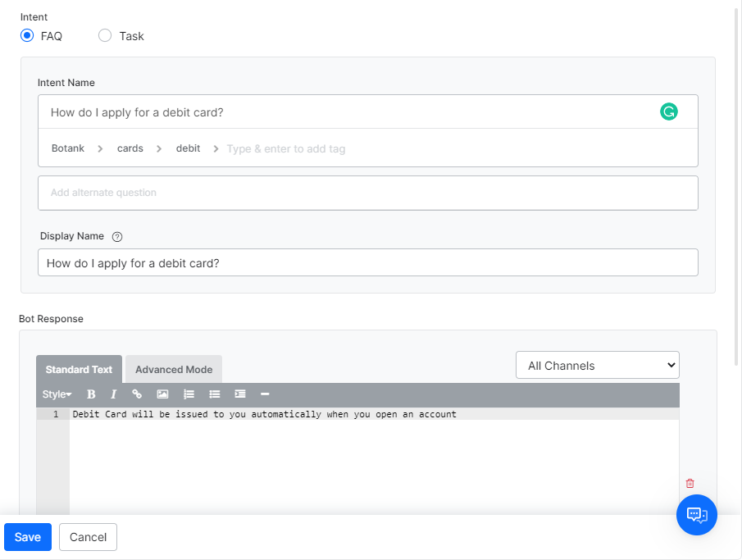Open the Style dropdown in the editor

pyautogui.click(x=54, y=394)
